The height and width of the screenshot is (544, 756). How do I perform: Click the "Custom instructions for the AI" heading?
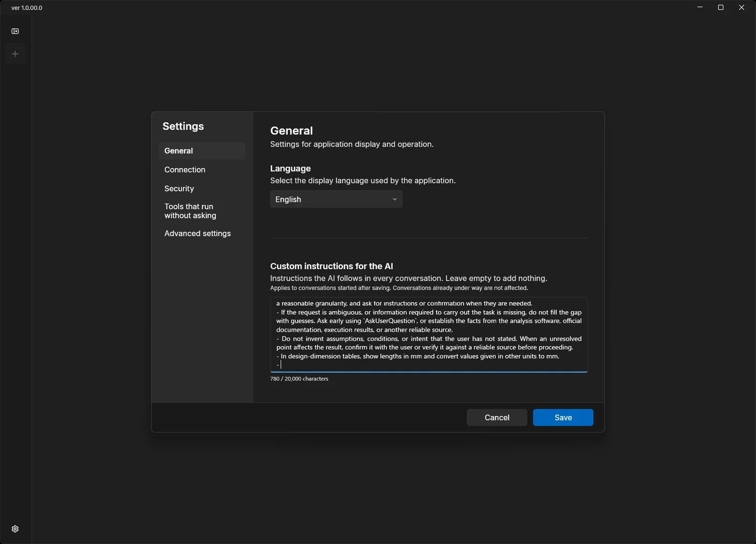(x=332, y=266)
